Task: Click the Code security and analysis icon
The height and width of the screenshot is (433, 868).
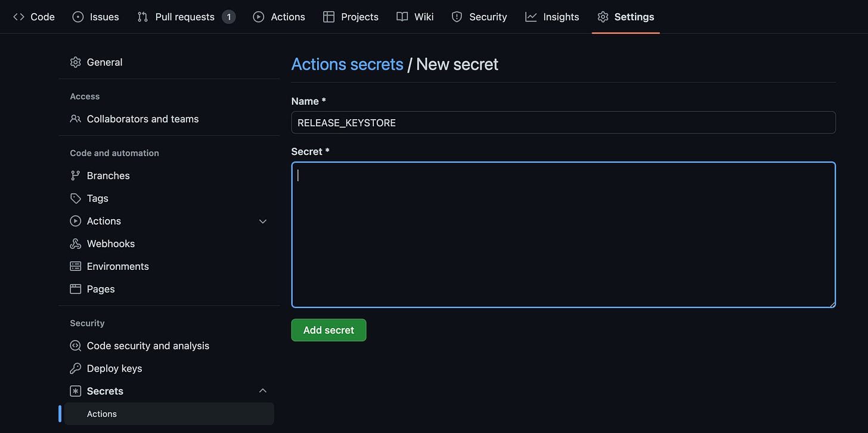Action: (x=75, y=345)
